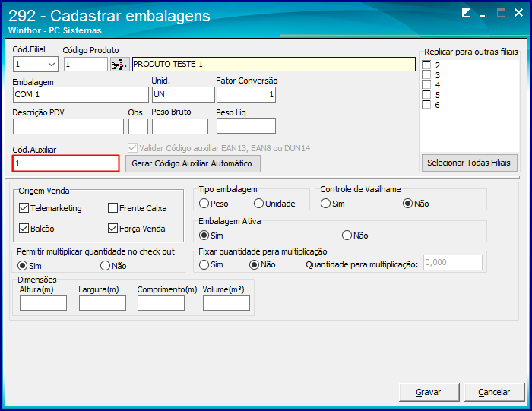The width and height of the screenshot is (532, 411).
Task: Check filial 6 for replication
Action: coord(426,104)
